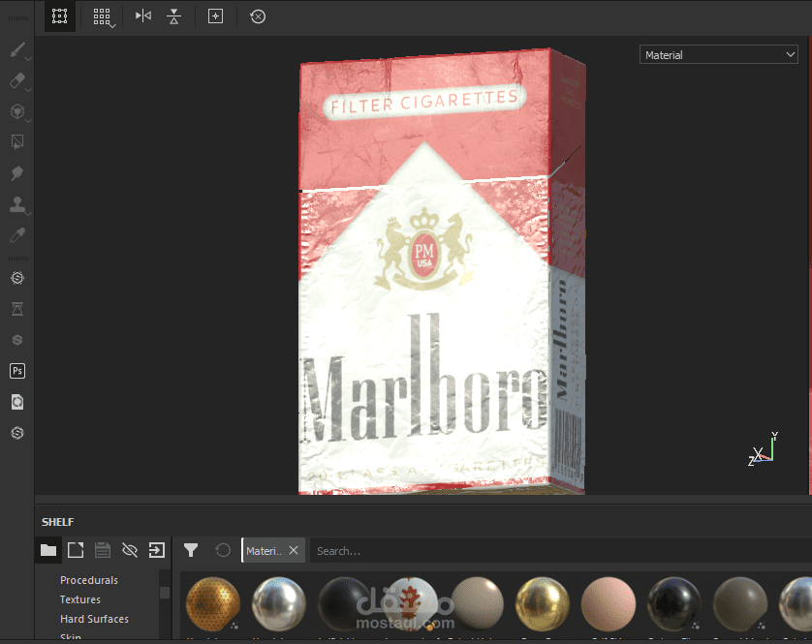The width and height of the screenshot is (812, 644).
Task: Select Procedurals in shelf list
Action: [89, 580]
